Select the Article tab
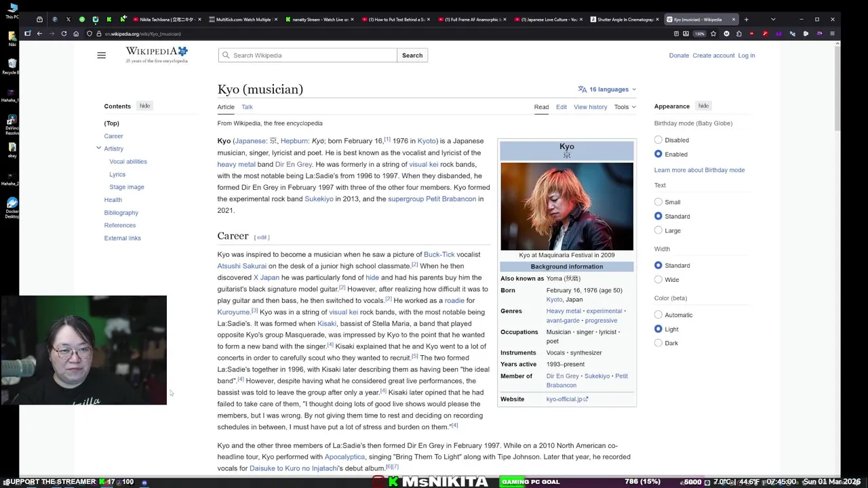Viewport: 868px width, 488px height. coord(226,107)
